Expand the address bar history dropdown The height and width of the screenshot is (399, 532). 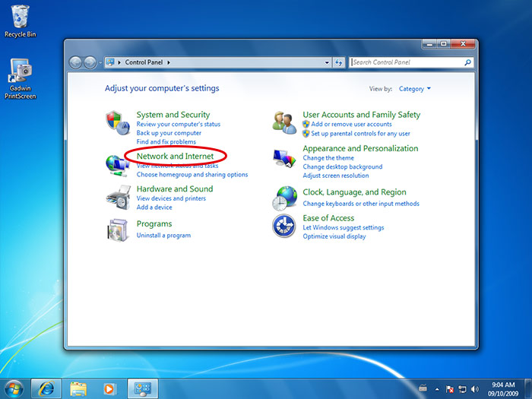(x=327, y=62)
